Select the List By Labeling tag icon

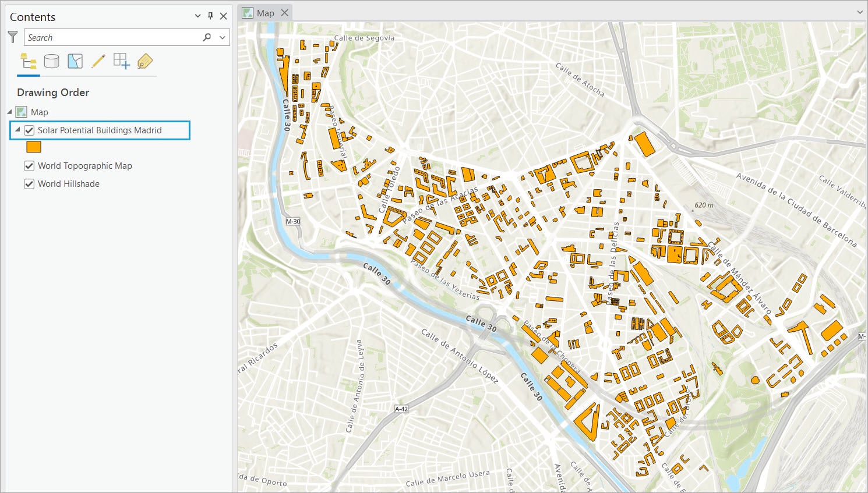[144, 61]
